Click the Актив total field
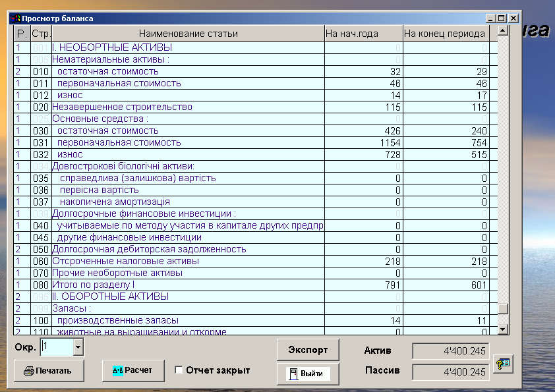Viewport: 555px width, 392px height. 452,351
